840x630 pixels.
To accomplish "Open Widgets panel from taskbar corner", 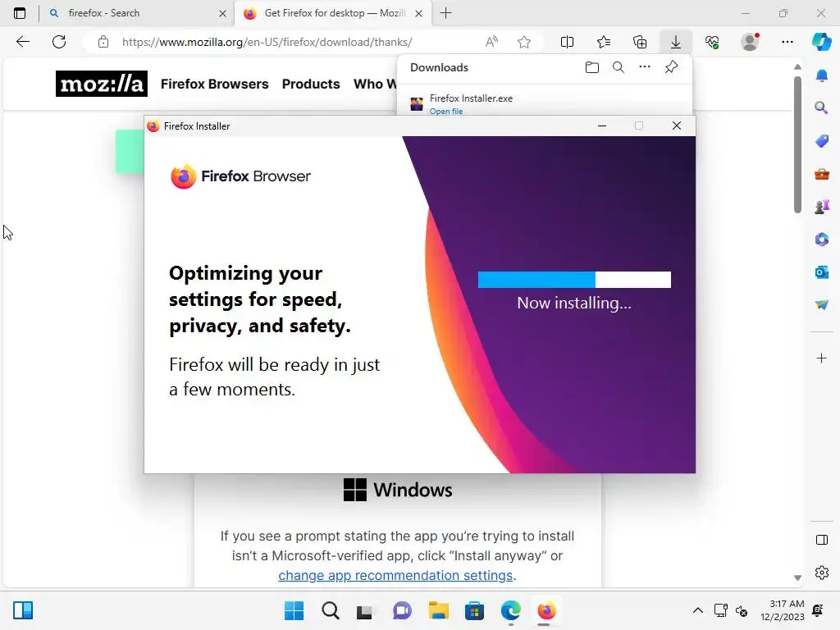I will click(23, 610).
